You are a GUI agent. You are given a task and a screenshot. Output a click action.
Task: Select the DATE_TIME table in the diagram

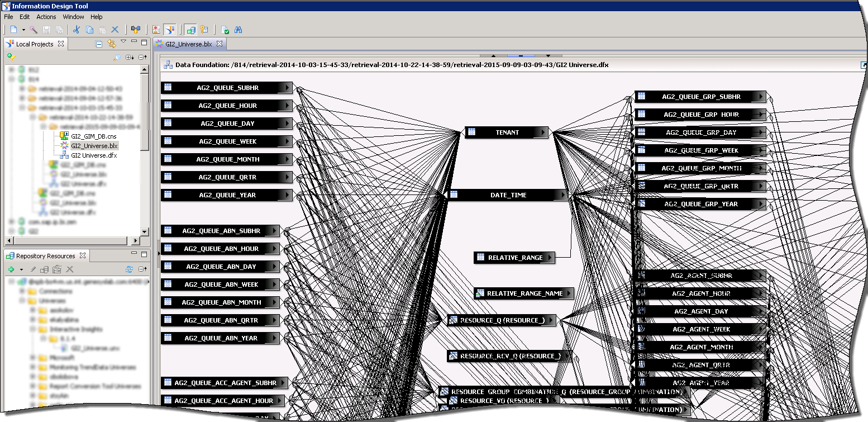(x=507, y=195)
